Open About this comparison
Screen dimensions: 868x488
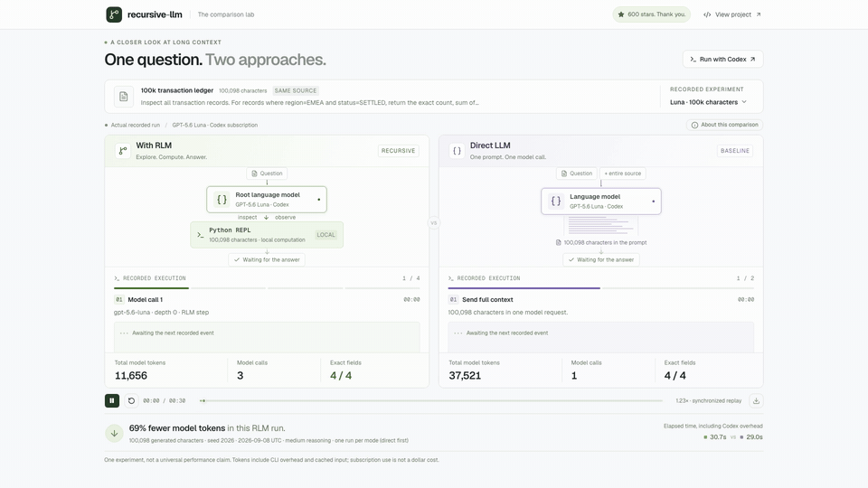724,125
